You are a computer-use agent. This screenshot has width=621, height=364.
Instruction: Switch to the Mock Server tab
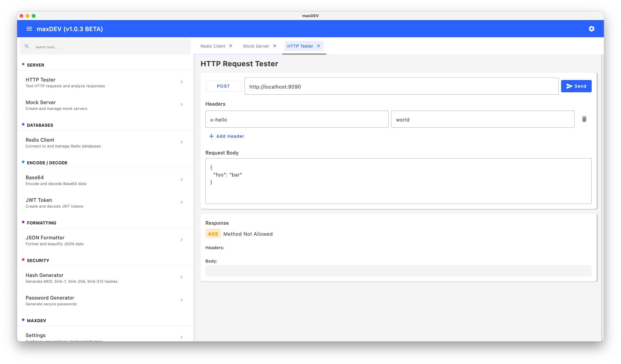pyautogui.click(x=256, y=46)
